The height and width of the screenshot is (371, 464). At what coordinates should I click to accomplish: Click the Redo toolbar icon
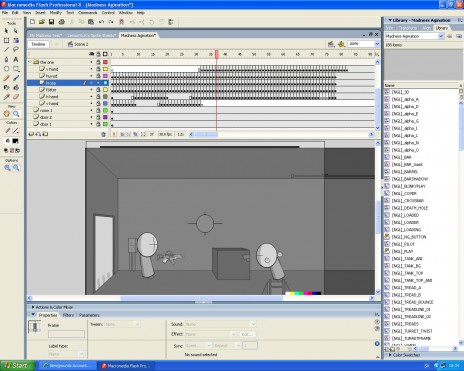click(111, 22)
